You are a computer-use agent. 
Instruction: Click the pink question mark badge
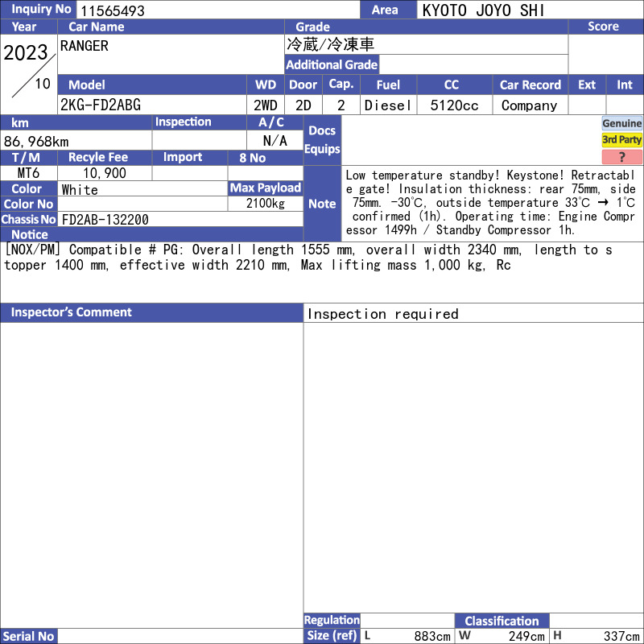pos(621,157)
